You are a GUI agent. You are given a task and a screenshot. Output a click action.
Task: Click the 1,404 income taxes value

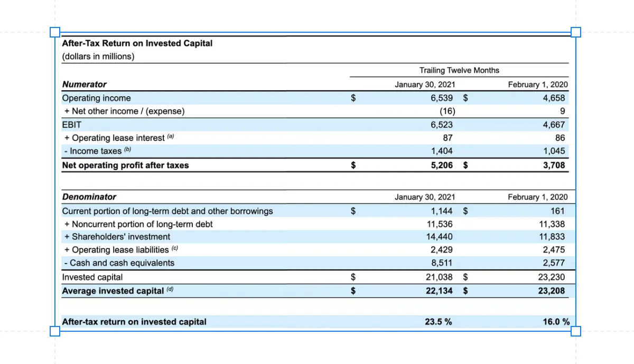(x=442, y=151)
